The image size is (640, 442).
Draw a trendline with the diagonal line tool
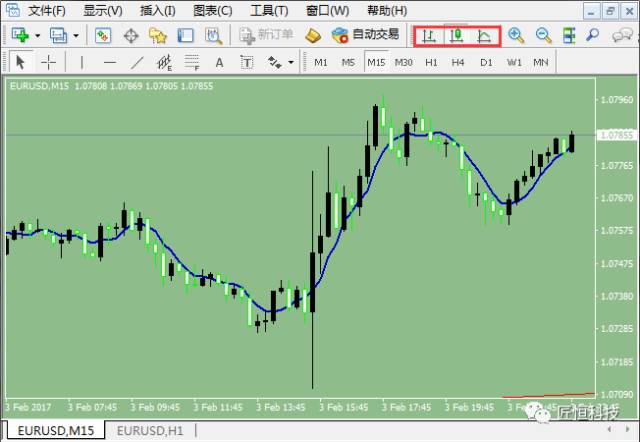point(137,62)
